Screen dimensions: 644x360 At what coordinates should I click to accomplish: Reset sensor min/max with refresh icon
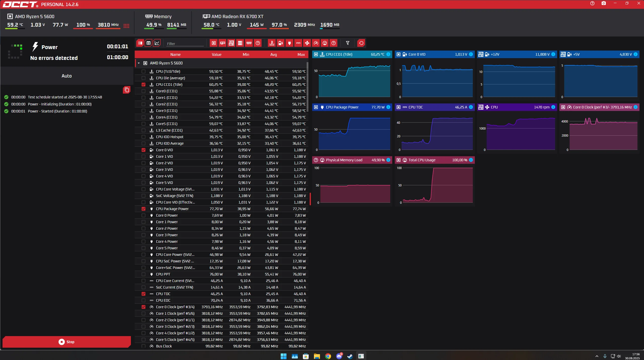click(x=361, y=43)
